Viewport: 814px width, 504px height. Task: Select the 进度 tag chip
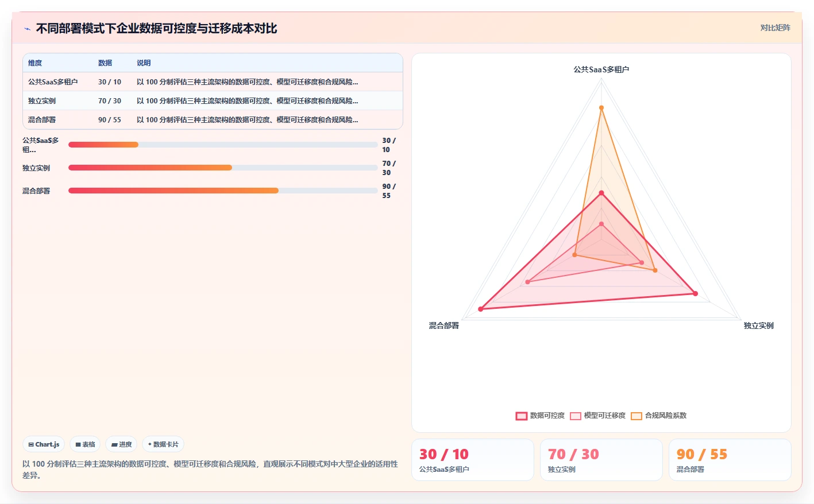121,444
